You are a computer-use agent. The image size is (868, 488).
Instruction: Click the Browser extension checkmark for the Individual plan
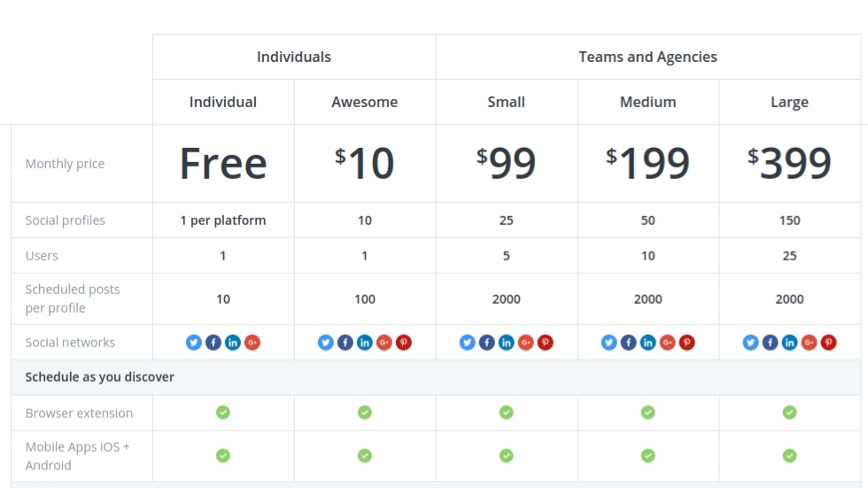tap(223, 413)
